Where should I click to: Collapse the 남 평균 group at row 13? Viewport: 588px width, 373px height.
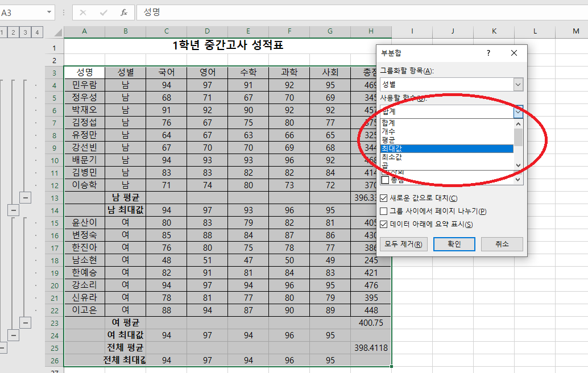(26, 197)
